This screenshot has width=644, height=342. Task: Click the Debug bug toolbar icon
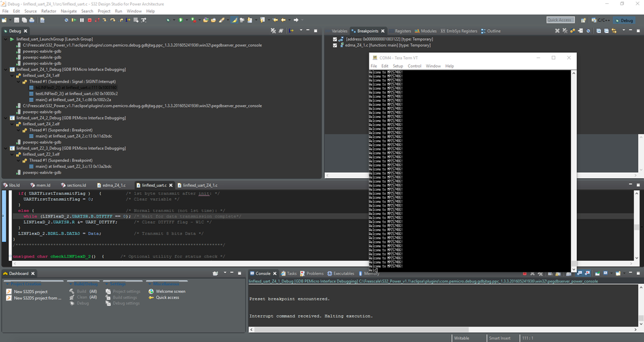tap(168, 20)
